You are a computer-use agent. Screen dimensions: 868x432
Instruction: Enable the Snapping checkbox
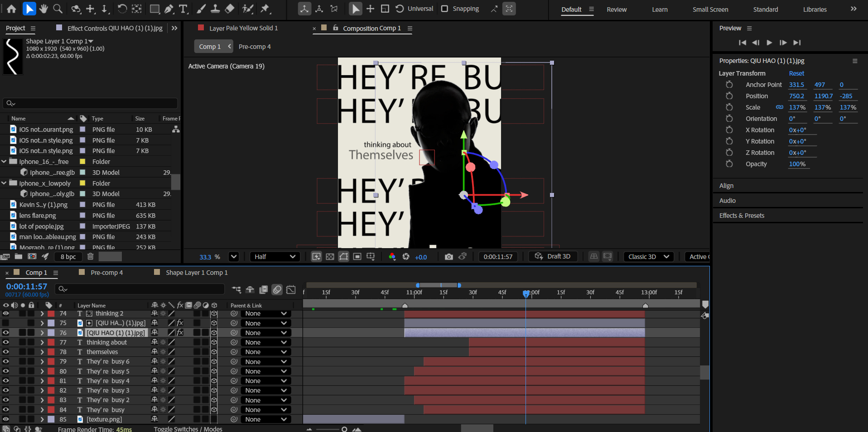(x=445, y=9)
